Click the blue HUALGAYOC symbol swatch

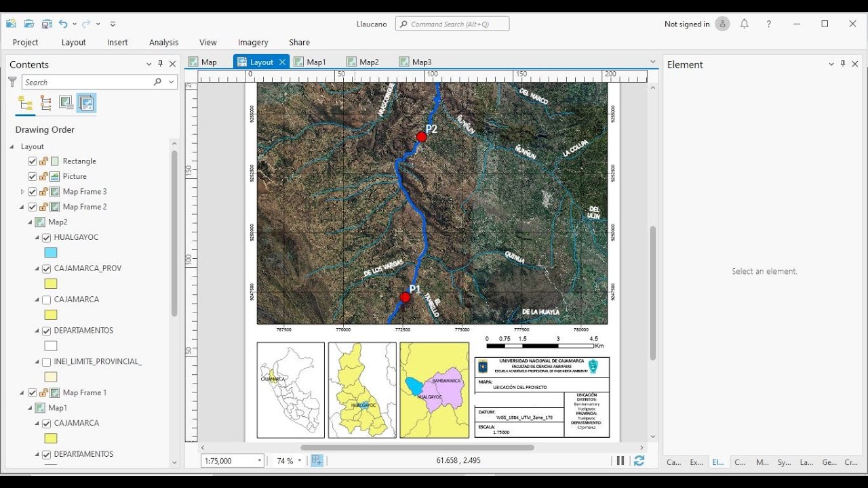pyautogui.click(x=51, y=253)
